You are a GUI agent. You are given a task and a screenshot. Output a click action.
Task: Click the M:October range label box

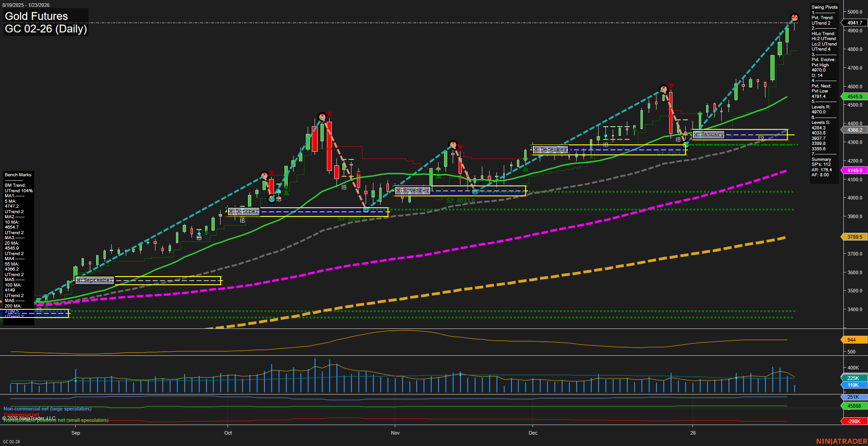click(244, 211)
